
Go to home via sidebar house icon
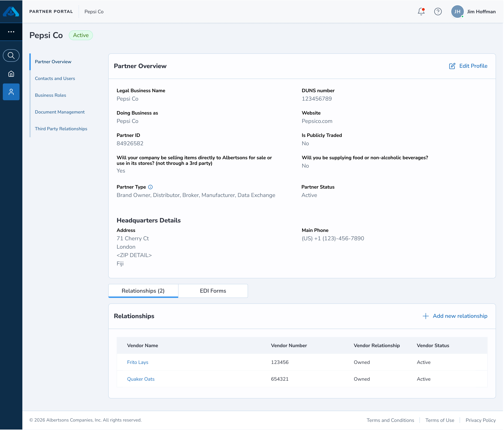(11, 74)
